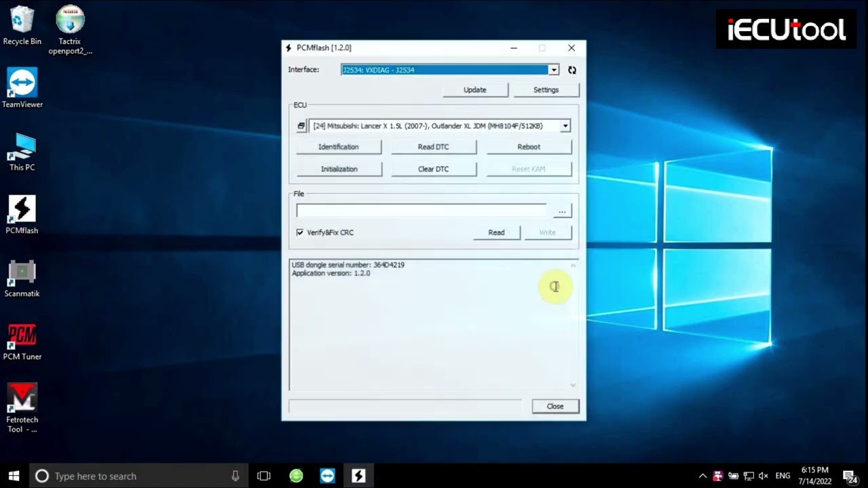868x488 pixels.
Task: Click the Update button
Action: (x=475, y=89)
